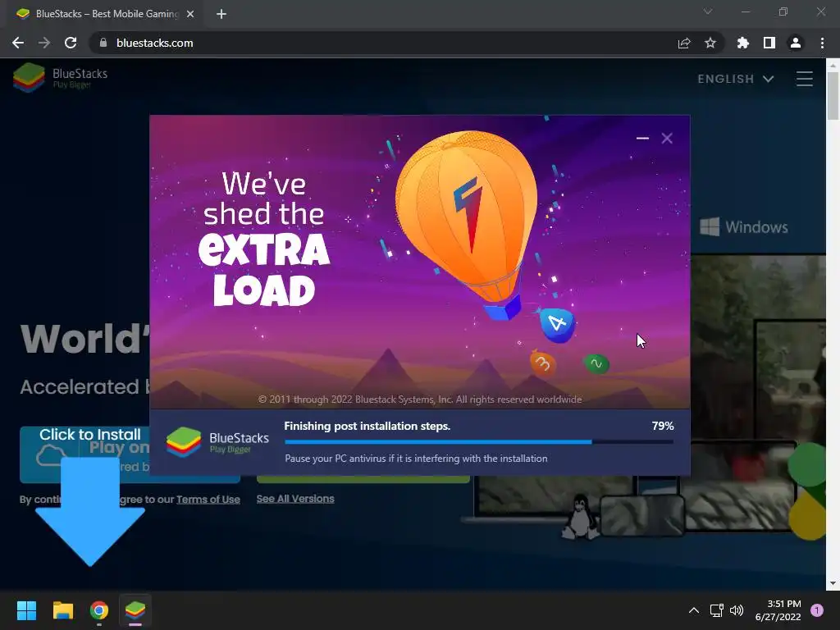Click the antivirus pause hint text
Screen dimensions: 840x630
pyautogui.click(x=416, y=459)
